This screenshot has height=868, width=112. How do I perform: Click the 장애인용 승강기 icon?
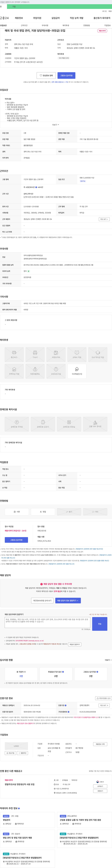point(43,424)
